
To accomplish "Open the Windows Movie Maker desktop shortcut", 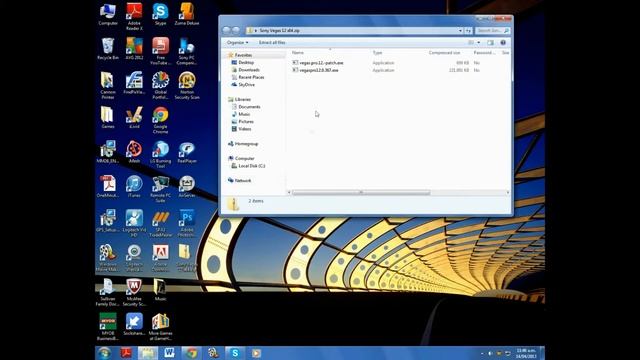I will tap(108, 258).
